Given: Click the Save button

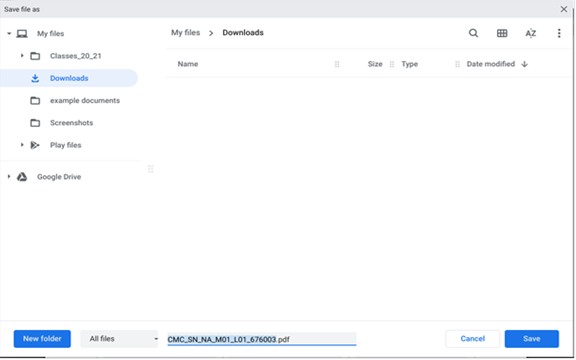Looking at the screenshot, I should [532, 339].
